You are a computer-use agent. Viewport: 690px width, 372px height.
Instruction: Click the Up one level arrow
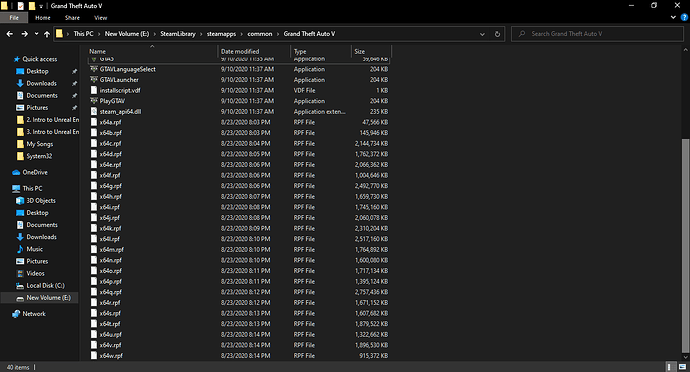point(47,34)
